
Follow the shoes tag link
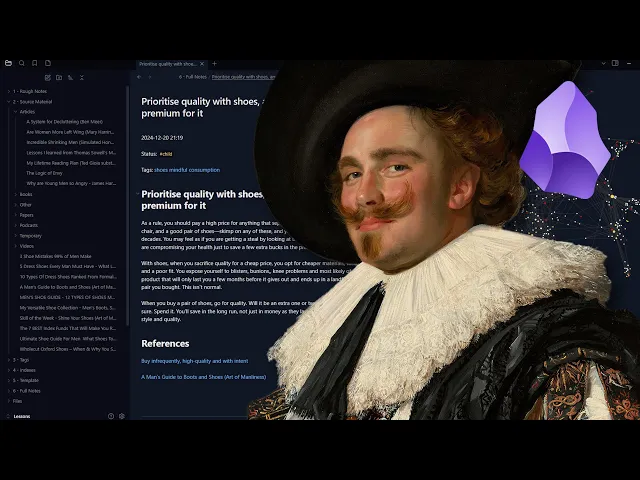[x=161, y=170]
